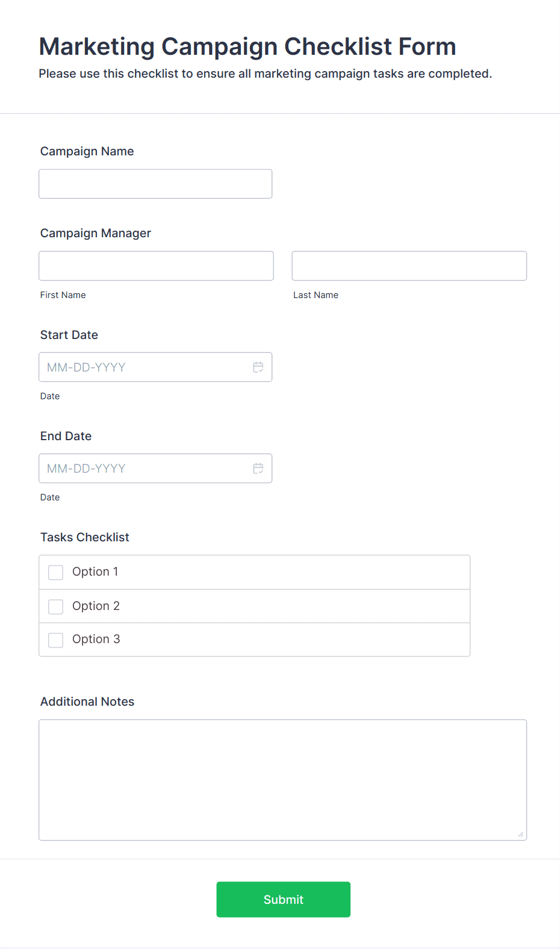Click the Last Name sublabel text
This screenshot has width=560, height=949.
(x=316, y=295)
